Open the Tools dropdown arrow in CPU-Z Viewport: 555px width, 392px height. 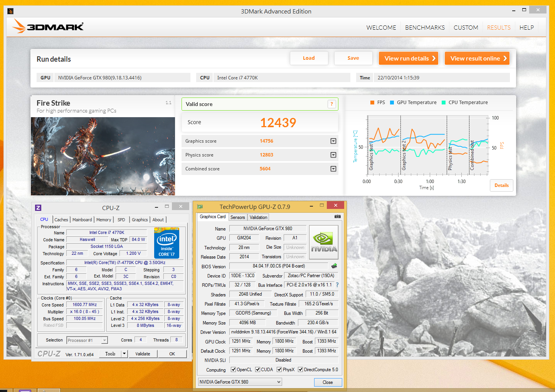124,353
